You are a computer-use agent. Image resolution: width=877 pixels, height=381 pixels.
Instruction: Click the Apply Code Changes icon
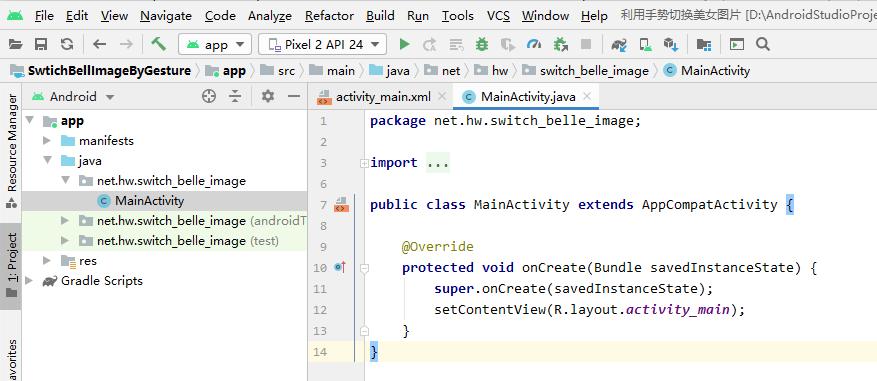coord(456,44)
